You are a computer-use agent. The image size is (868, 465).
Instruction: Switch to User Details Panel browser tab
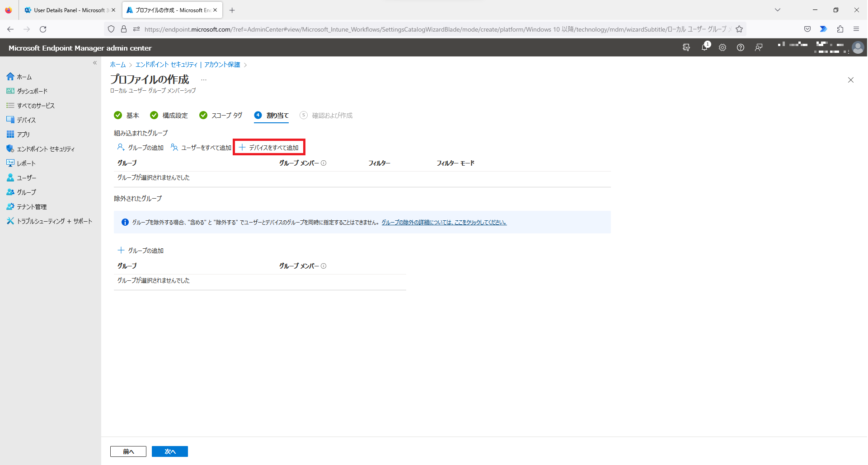click(x=70, y=10)
